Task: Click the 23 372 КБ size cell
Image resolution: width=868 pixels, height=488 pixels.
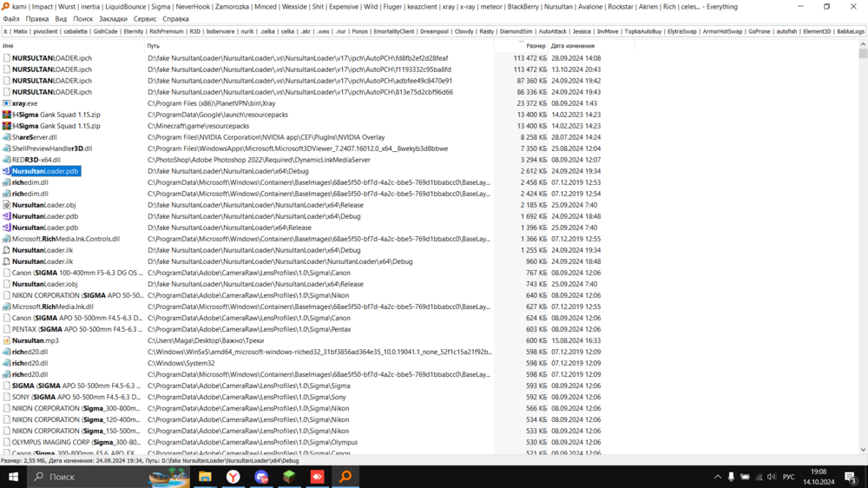Action: 531,103
